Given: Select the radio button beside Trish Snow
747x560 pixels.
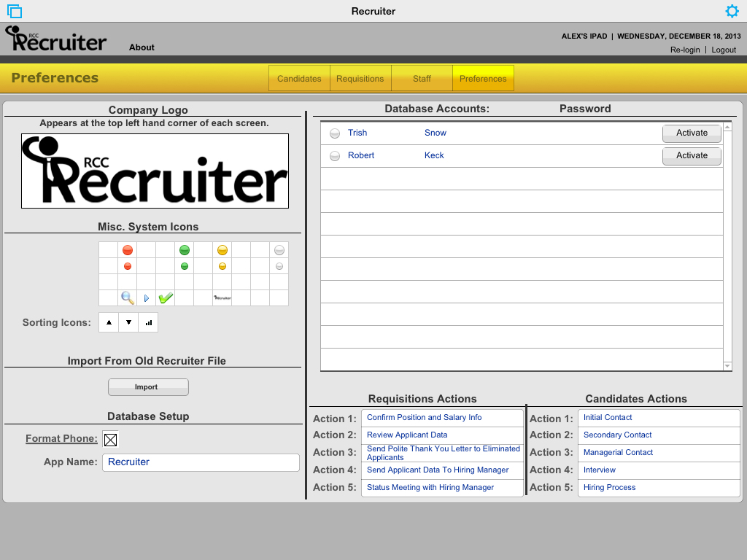Looking at the screenshot, I should pos(335,133).
